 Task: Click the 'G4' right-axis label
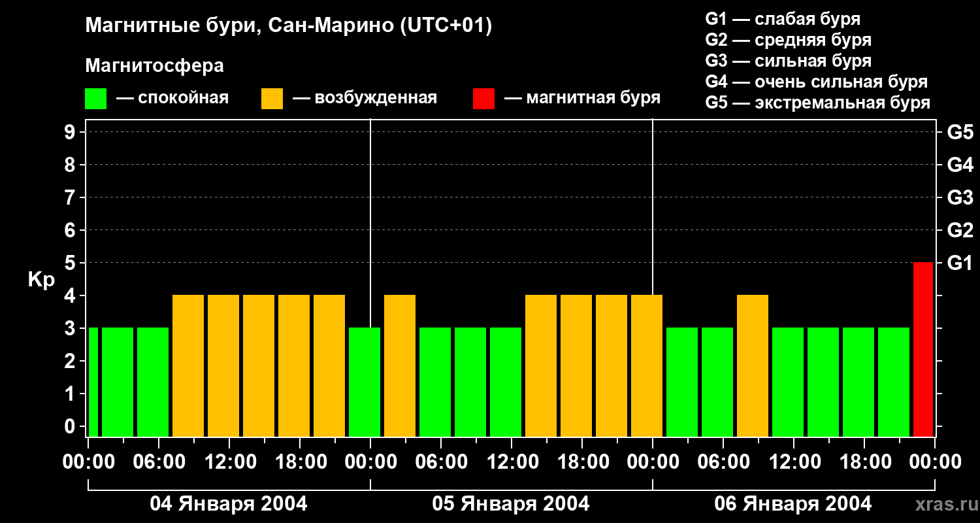960,165
